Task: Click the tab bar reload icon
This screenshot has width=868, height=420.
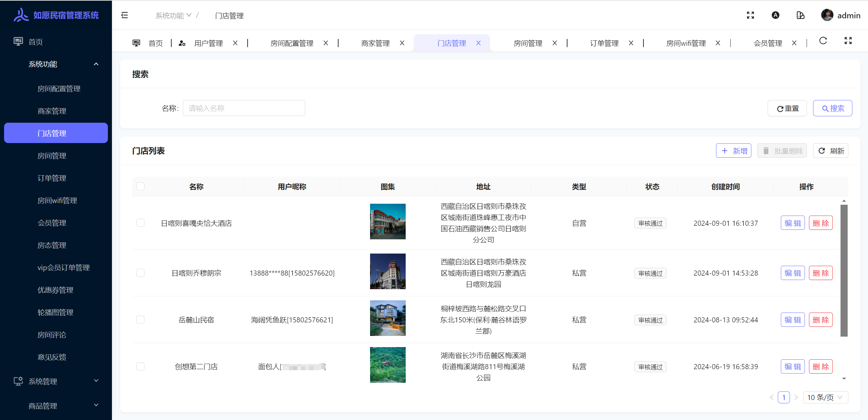Action: [x=823, y=41]
